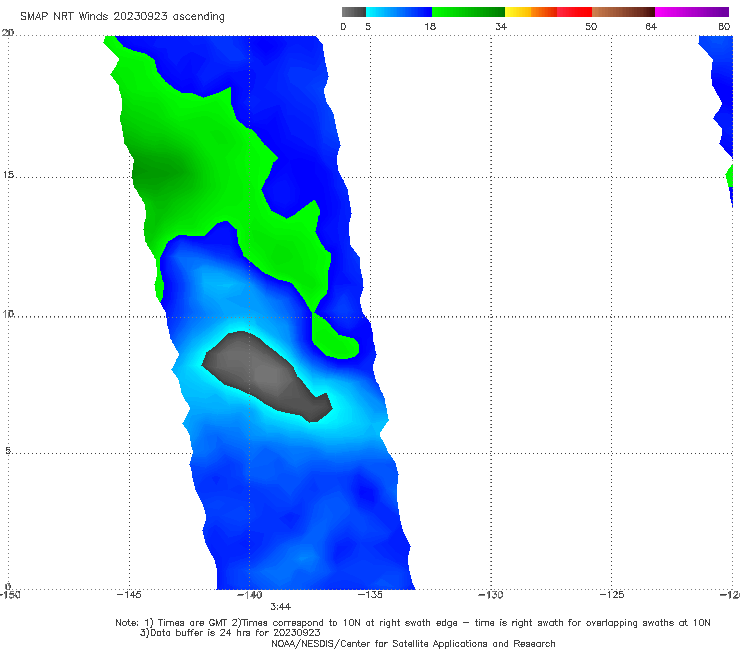Click the color bar label '50'
Viewport: 740px width, 650px height.
[591, 26]
